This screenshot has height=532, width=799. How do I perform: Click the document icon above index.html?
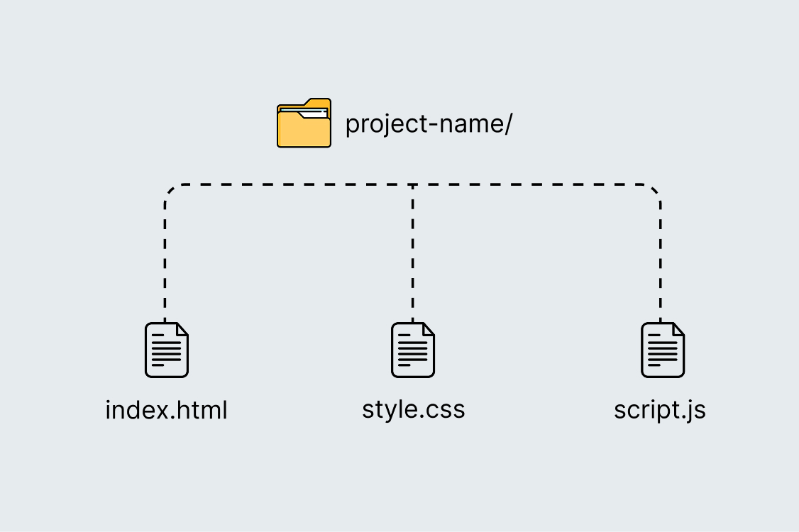(167, 350)
